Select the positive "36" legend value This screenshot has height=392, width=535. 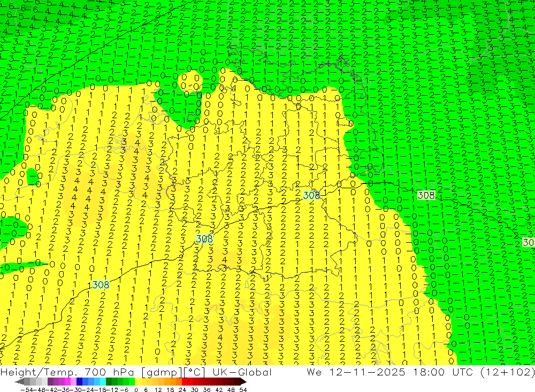[x=207, y=390]
